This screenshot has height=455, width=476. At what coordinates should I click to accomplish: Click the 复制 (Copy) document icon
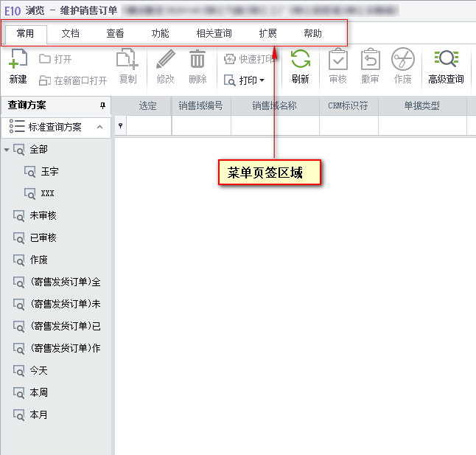tap(127, 60)
